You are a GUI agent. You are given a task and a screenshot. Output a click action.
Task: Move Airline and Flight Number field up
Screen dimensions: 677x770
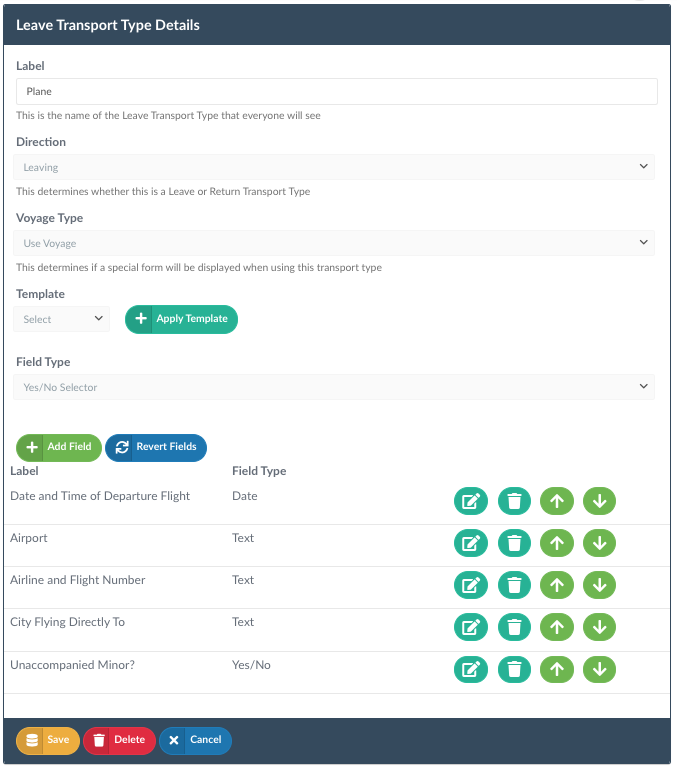tap(557, 585)
